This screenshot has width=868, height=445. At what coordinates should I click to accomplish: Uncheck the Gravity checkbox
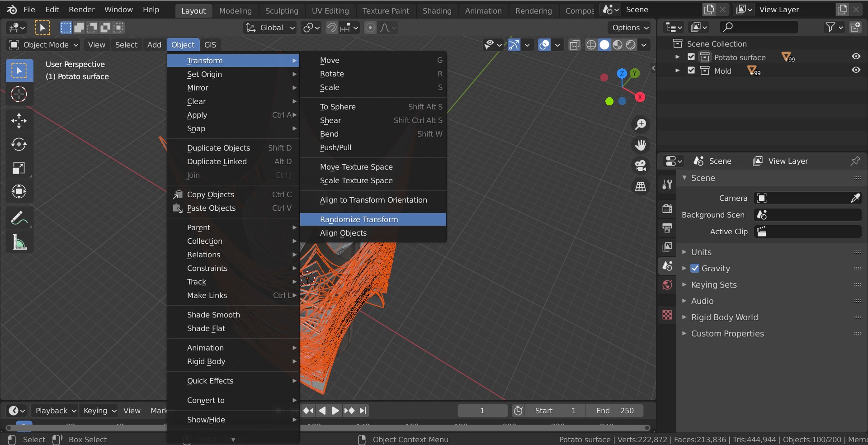(695, 268)
